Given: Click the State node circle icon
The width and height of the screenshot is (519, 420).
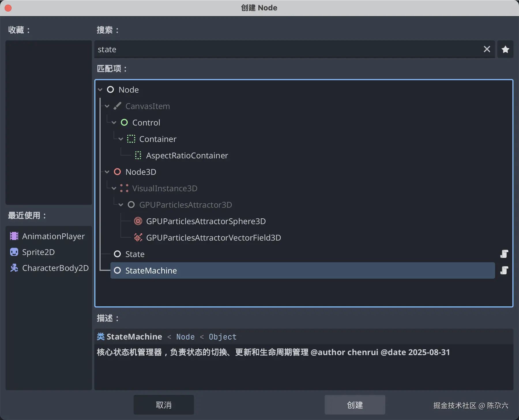Looking at the screenshot, I should (117, 254).
